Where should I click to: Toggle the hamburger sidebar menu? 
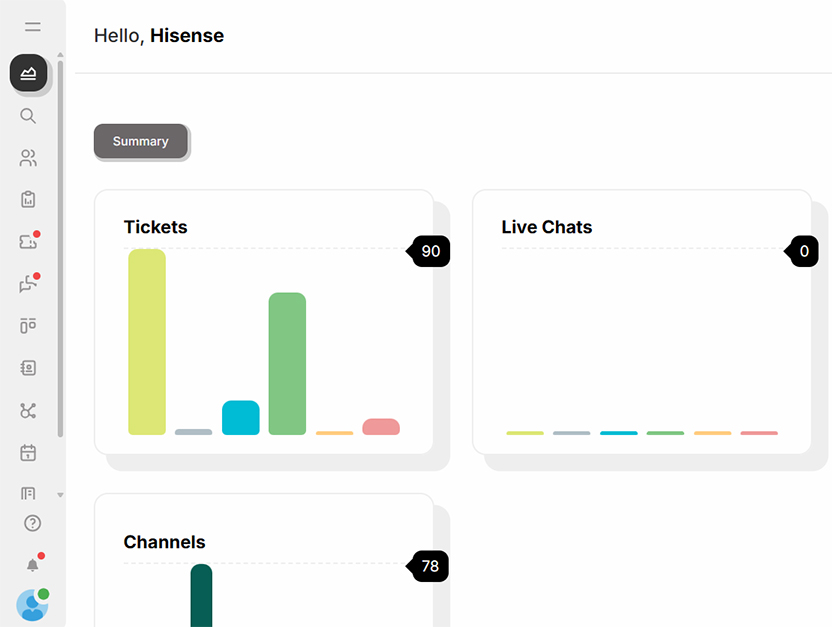point(33,27)
